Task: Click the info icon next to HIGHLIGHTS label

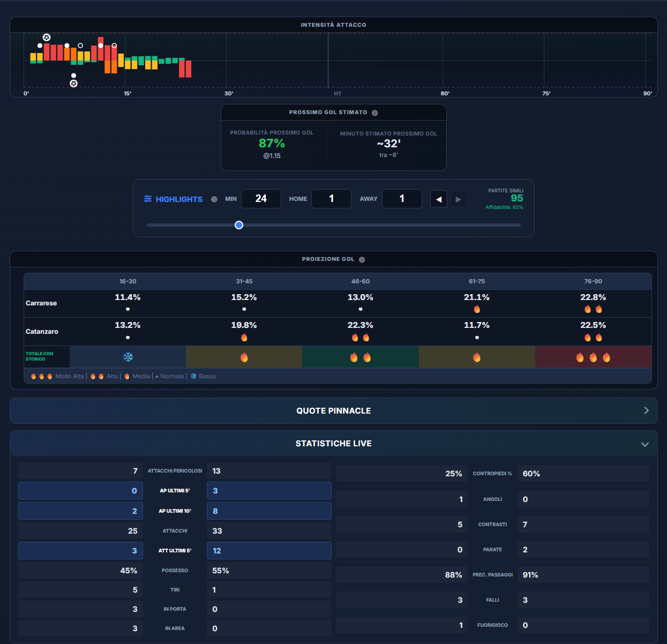Action: 214,199
